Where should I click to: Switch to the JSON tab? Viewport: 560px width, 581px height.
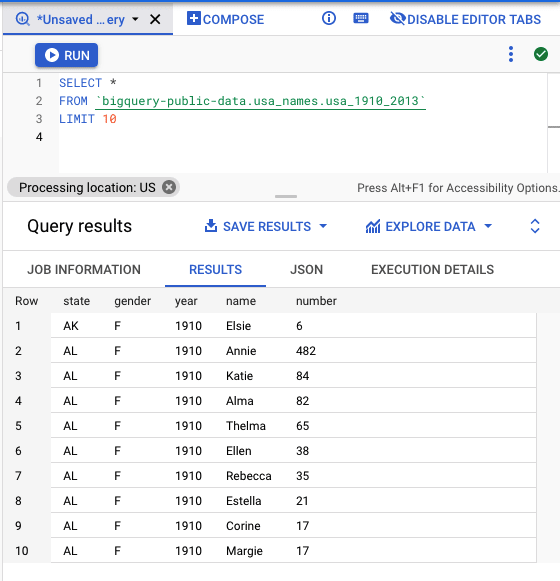(x=306, y=269)
